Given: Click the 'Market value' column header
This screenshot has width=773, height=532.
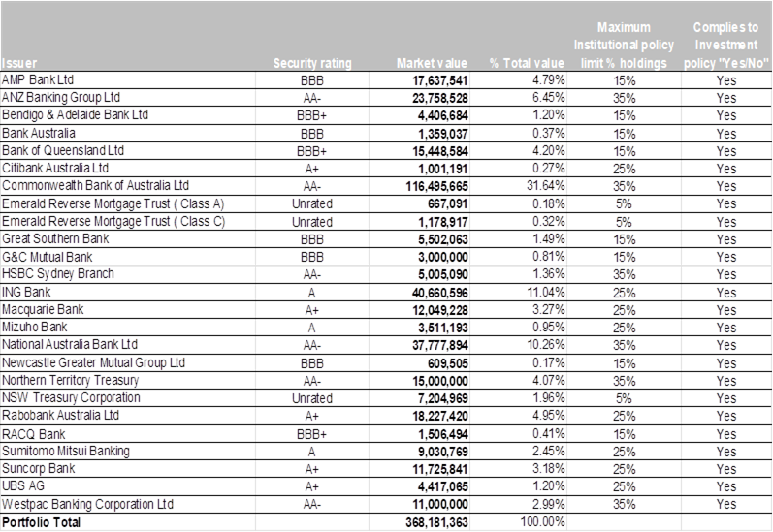Looking at the screenshot, I should click(432, 63).
